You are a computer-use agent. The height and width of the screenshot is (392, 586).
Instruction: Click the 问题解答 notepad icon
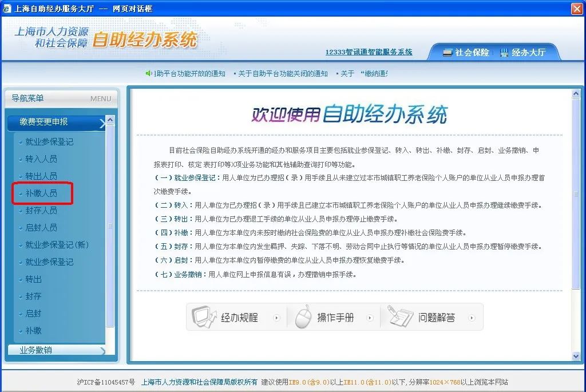pyautogui.click(x=401, y=316)
